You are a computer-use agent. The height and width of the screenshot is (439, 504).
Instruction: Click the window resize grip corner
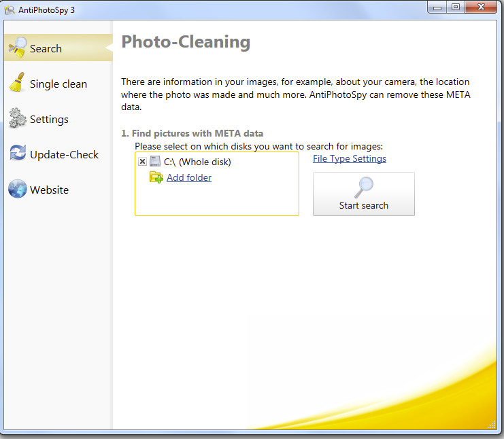coord(492,425)
